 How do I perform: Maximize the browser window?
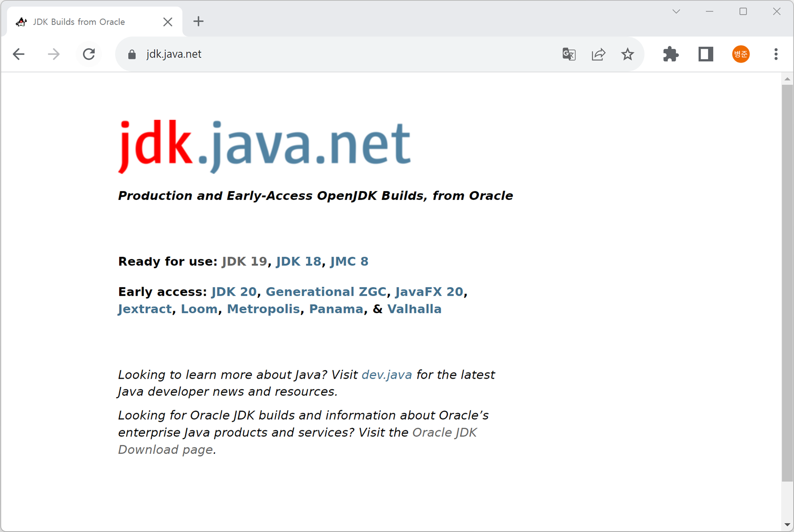point(743,11)
